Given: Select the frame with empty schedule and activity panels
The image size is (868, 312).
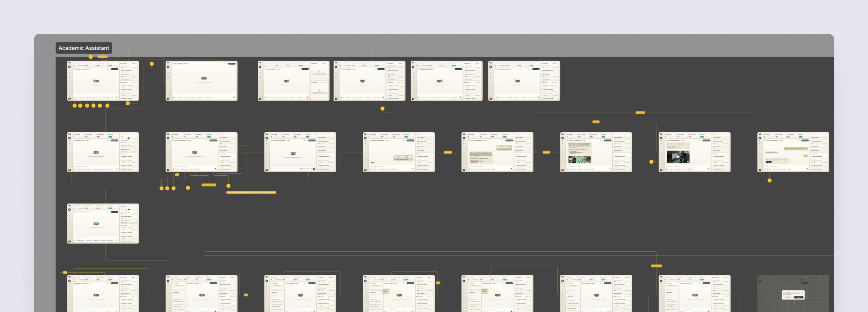Looking at the screenshot, I should coord(293,81).
